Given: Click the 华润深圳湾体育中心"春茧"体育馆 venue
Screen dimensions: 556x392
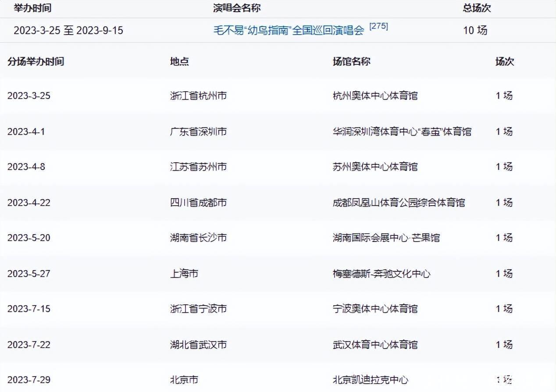Looking at the screenshot, I should (x=402, y=132).
